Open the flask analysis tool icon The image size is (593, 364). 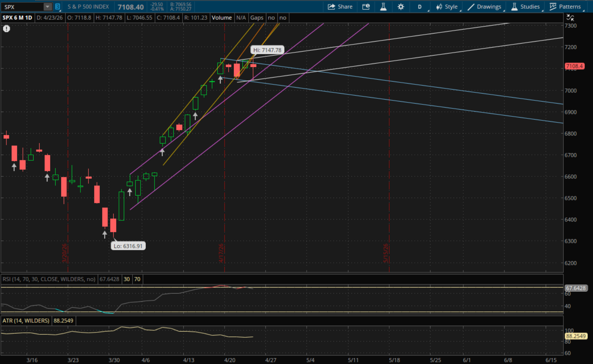[x=383, y=7]
